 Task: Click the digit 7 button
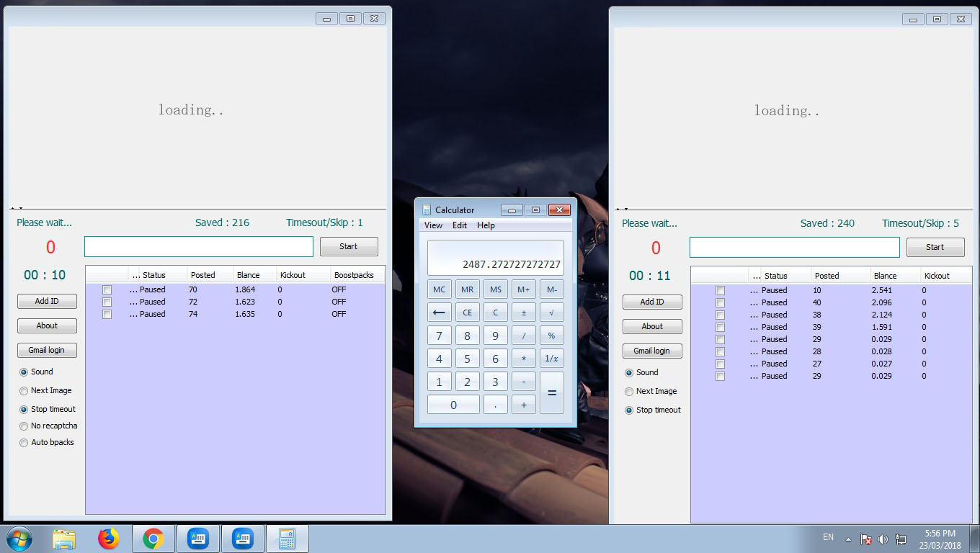[x=440, y=336]
